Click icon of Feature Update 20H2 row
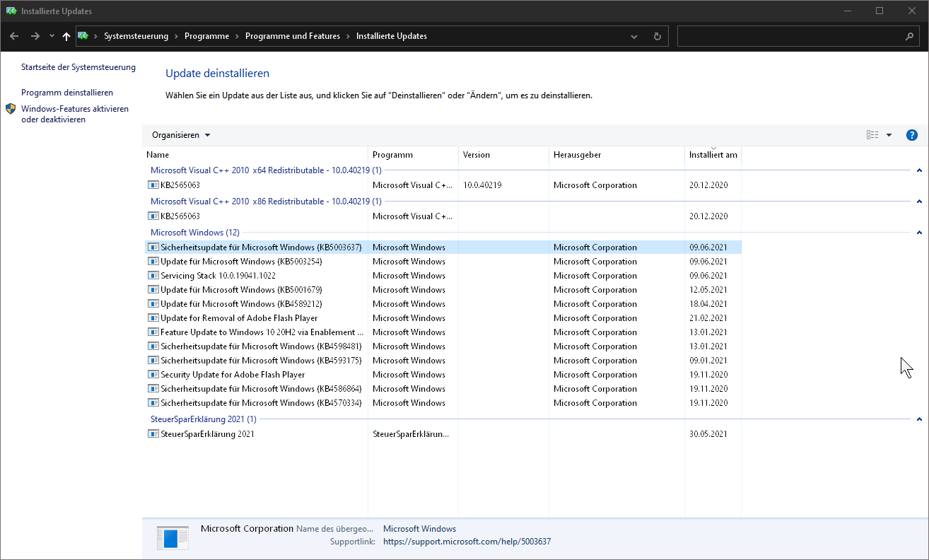The image size is (929, 560). [153, 332]
